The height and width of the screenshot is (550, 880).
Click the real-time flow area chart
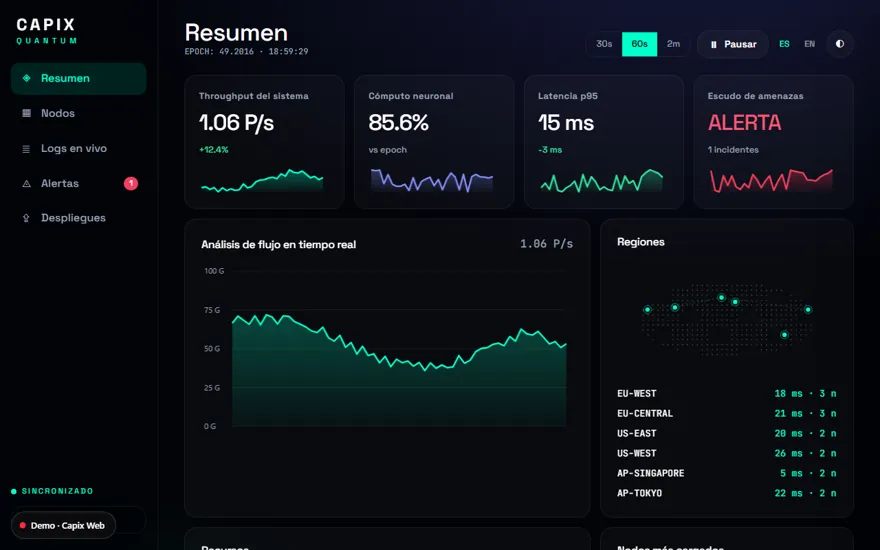[399, 370]
